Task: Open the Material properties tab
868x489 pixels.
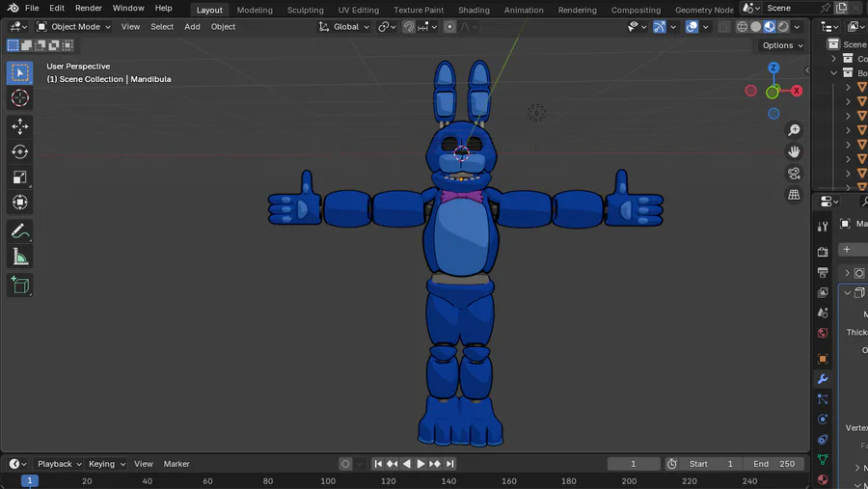Action: [x=823, y=479]
